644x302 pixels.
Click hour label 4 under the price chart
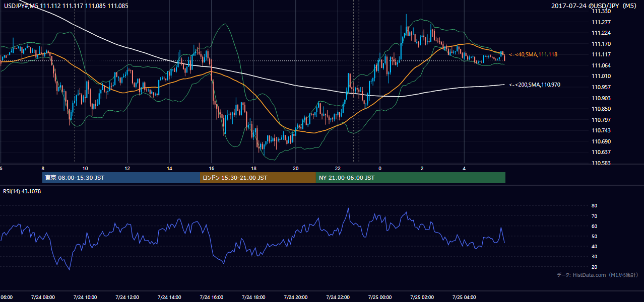pyautogui.click(x=464, y=168)
